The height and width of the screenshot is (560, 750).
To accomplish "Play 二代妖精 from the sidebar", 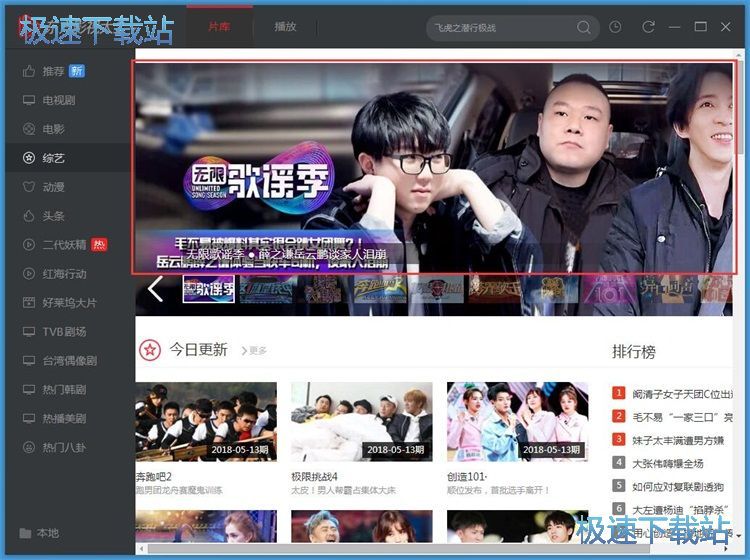I will [x=65, y=245].
